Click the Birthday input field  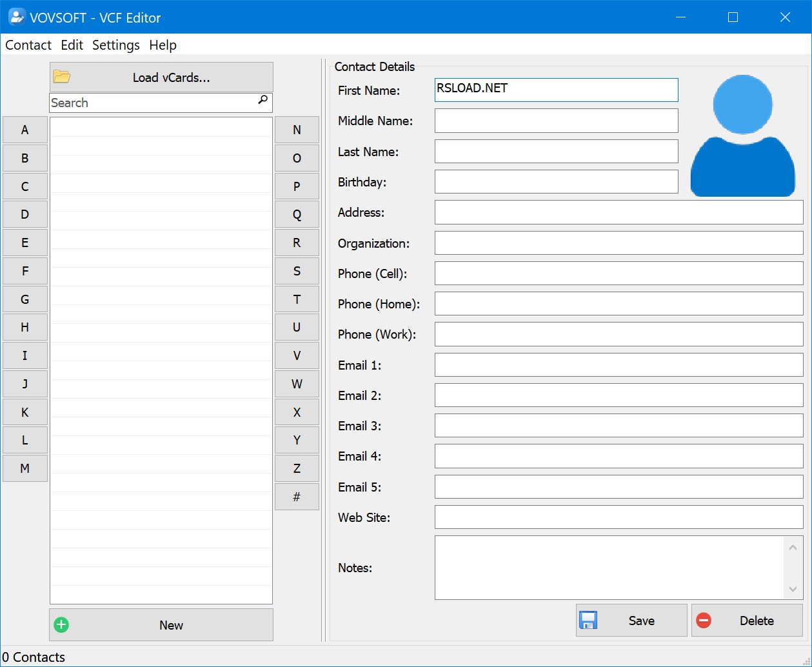pos(556,181)
